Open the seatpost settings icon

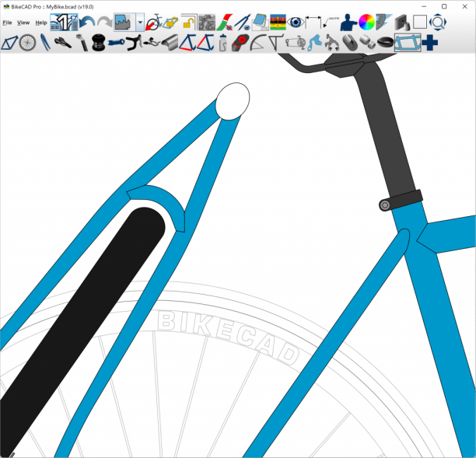82,43
